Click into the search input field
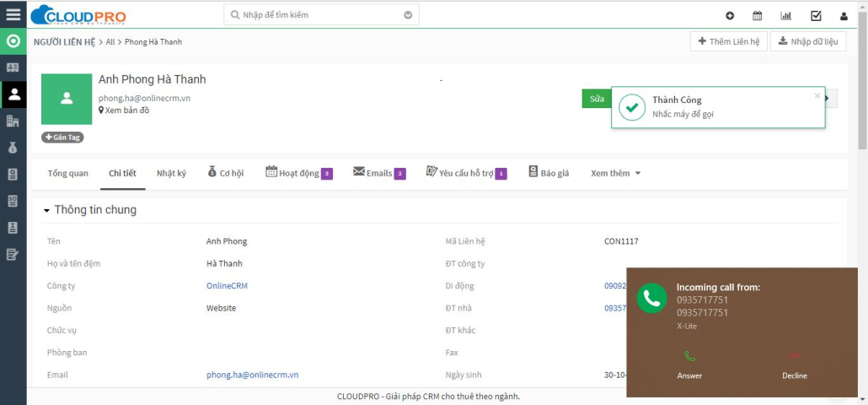Viewport: 868px width, 405px height. point(316,15)
